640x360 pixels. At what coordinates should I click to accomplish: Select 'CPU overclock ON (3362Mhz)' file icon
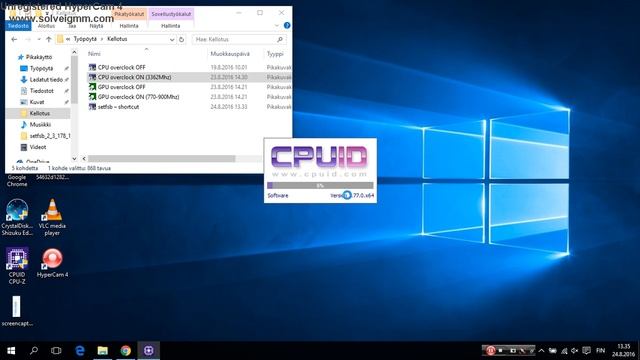pos(92,77)
